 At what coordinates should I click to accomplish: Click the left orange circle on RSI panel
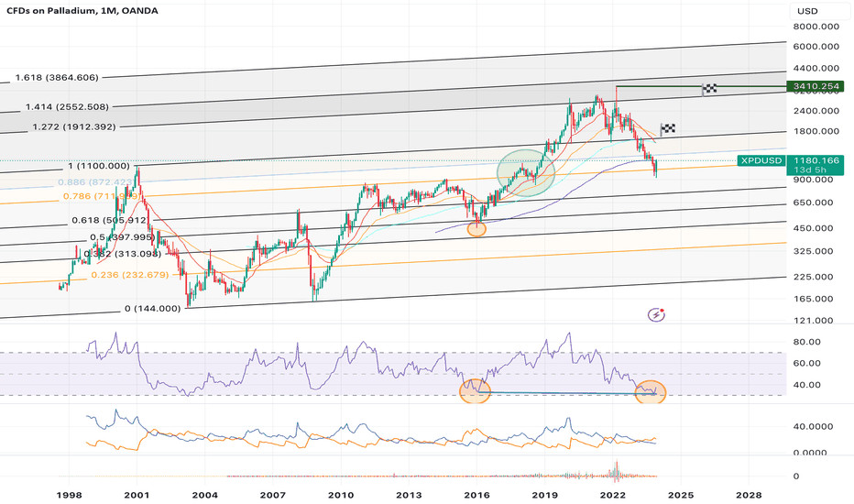476,390
